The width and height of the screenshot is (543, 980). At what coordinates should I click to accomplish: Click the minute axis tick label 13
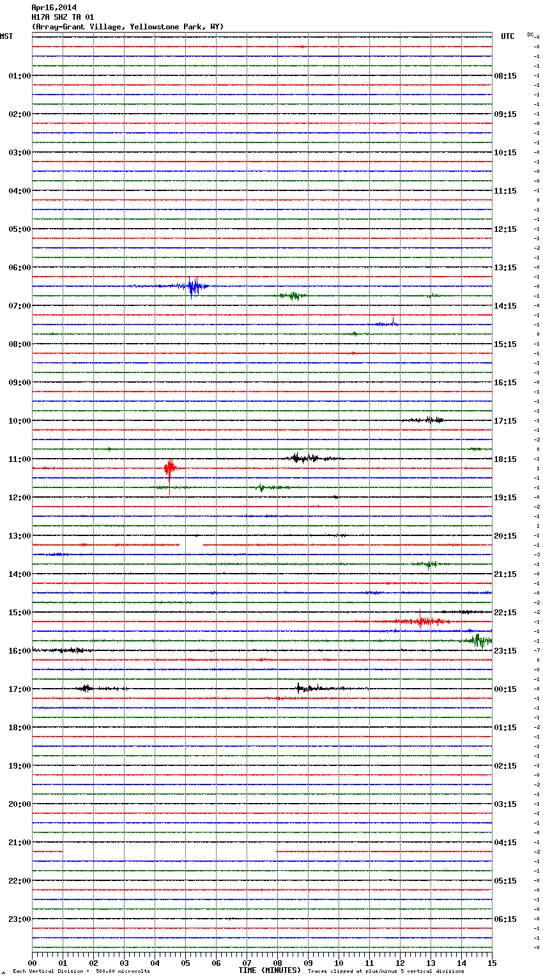coord(431,963)
